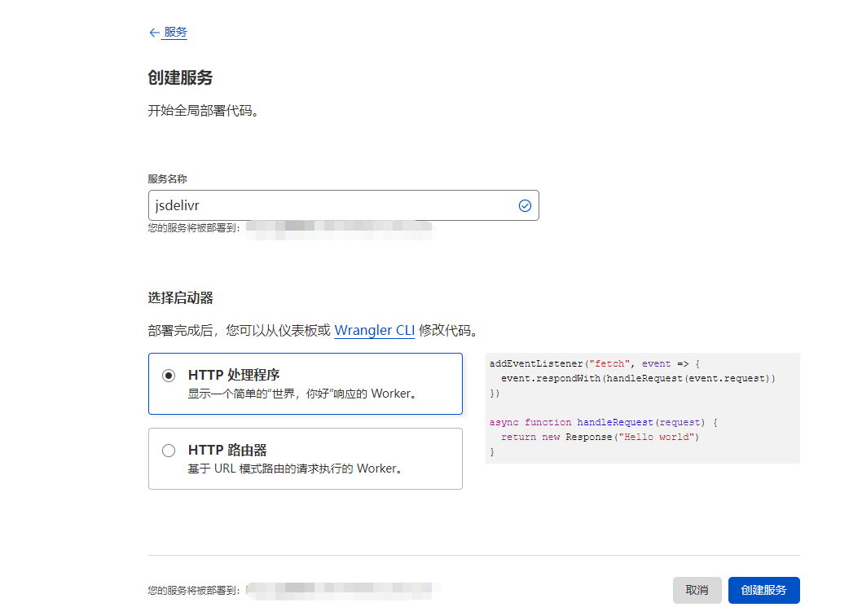Click the Hello world string in the code
Image resolution: width=862 pixels, height=616 pixels.
pos(658,436)
